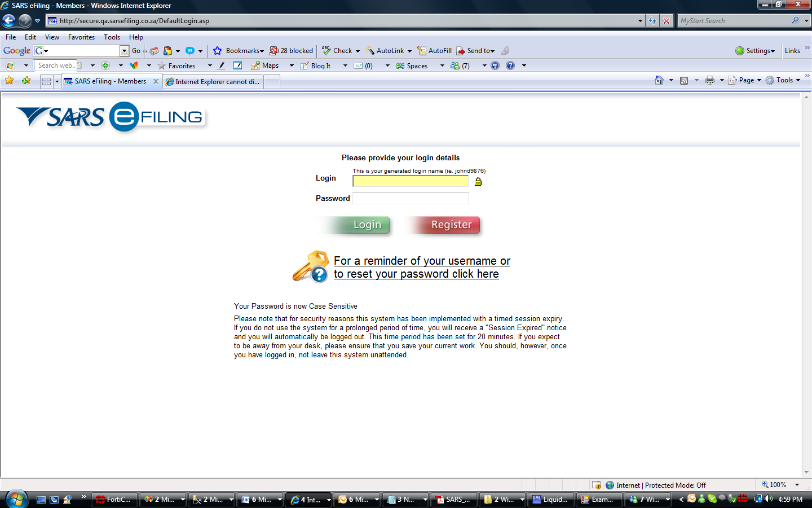Click the AutoFill button
Image resolution: width=812 pixels, height=508 pixels.
coord(434,51)
